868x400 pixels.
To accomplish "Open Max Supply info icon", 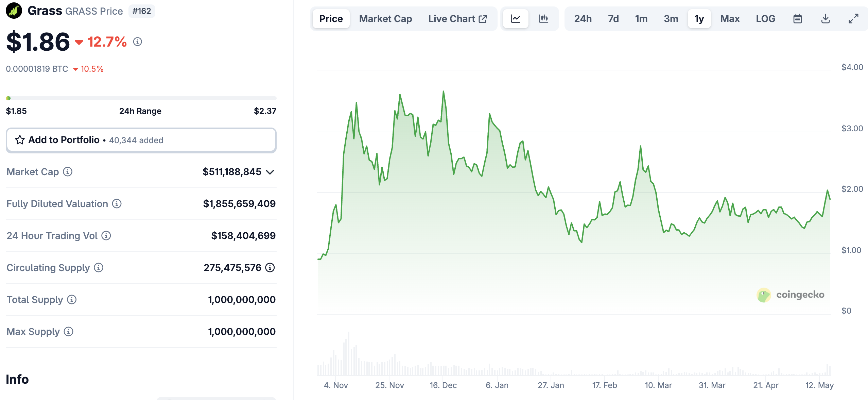I will pyautogui.click(x=68, y=332).
